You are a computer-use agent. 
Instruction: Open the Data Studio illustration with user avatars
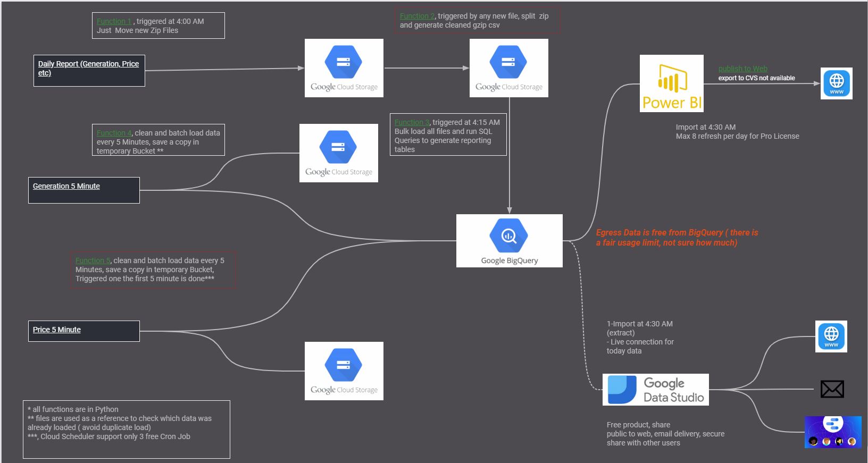pos(833,432)
